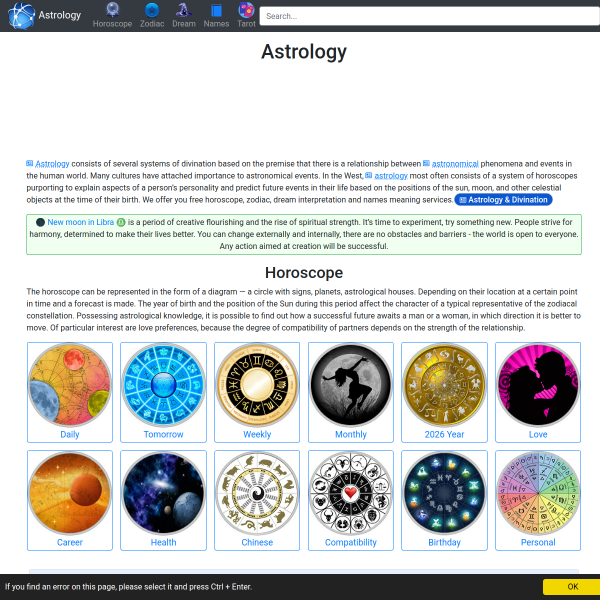The image size is (600, 600).
Task: Click the Health text link
Action: tap(163, 542)
